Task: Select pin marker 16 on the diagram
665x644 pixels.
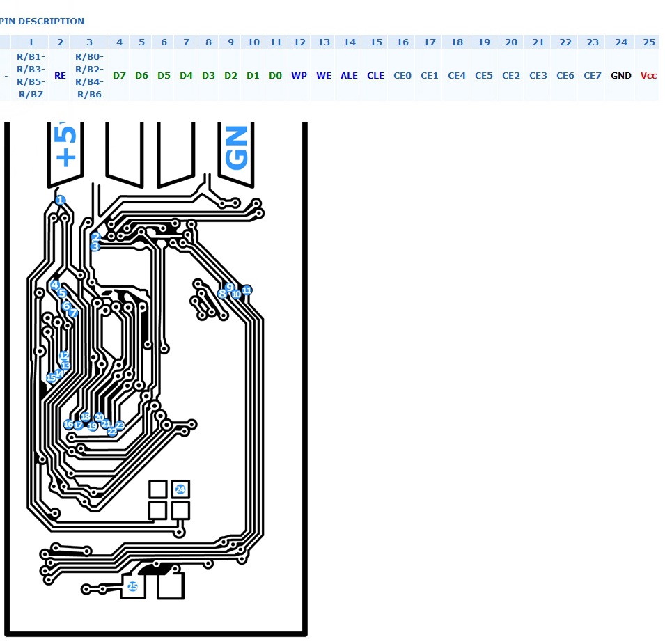Action: pyautogui.click(x=68, y=425)
